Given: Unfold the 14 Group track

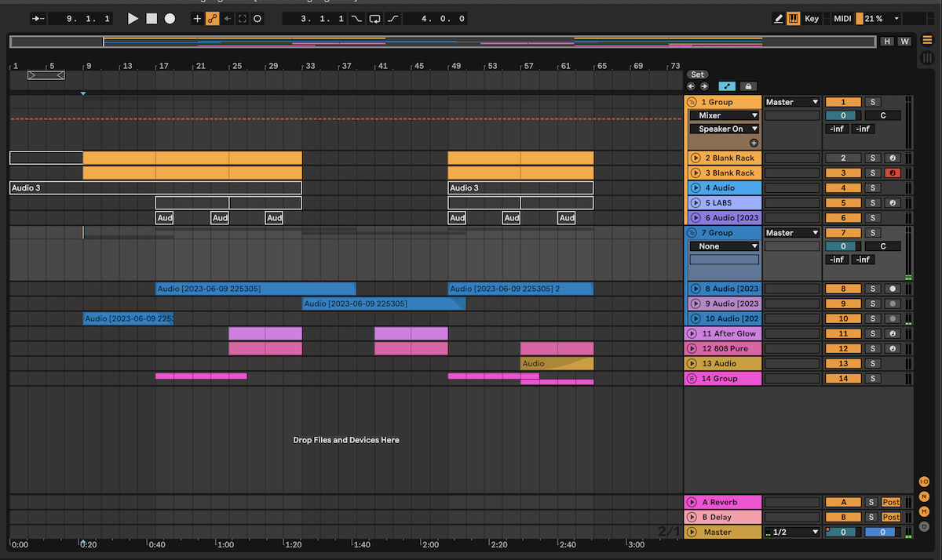Looking at the screenshot, I should point(692,378).
